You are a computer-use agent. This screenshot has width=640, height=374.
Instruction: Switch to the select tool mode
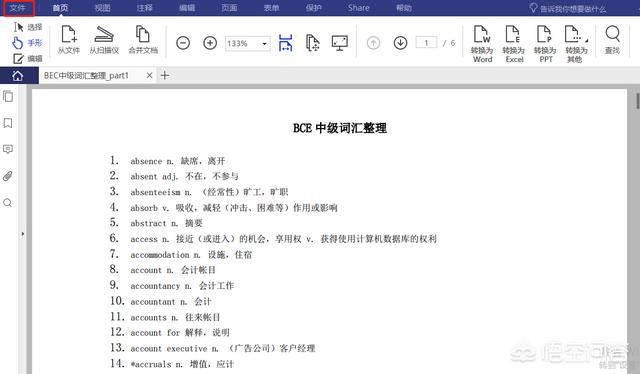27,27
